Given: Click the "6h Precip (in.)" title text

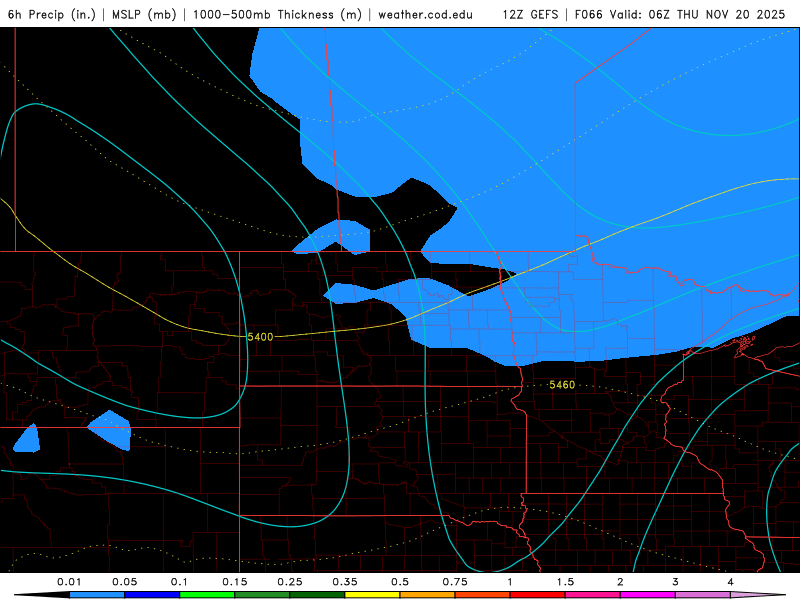Looking at the screenshot, I should coord(52,14).
